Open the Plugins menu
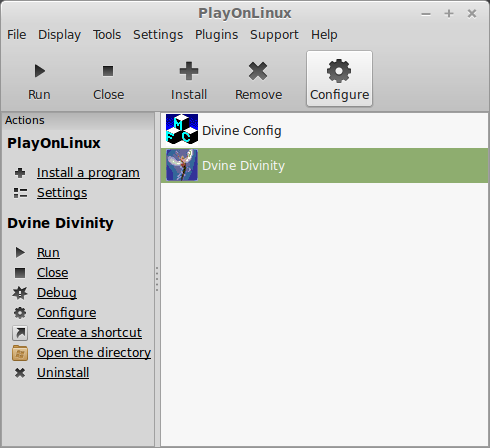Image resolution: width=490 pixels, height=448 pixels. click(x=216, y=35)
